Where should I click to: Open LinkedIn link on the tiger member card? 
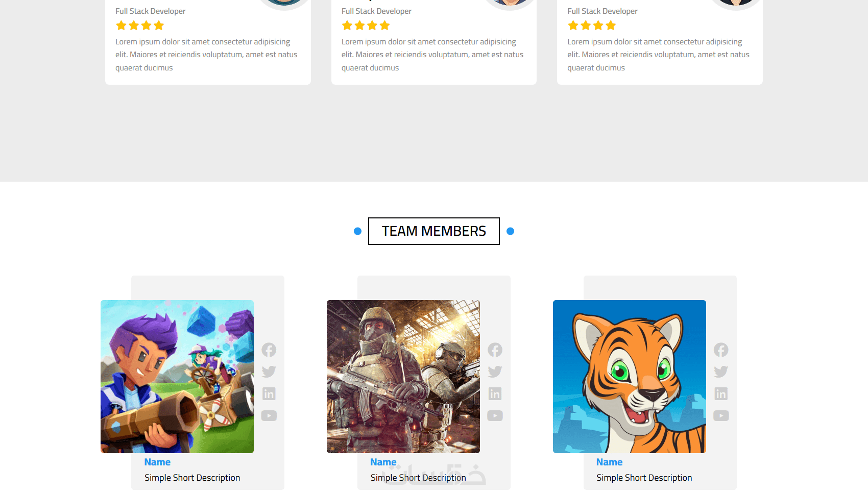click(721, 393)
